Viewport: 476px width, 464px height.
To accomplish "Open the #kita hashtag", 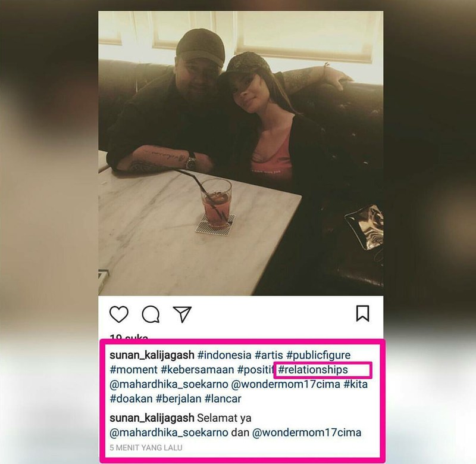I will (355, 384).
